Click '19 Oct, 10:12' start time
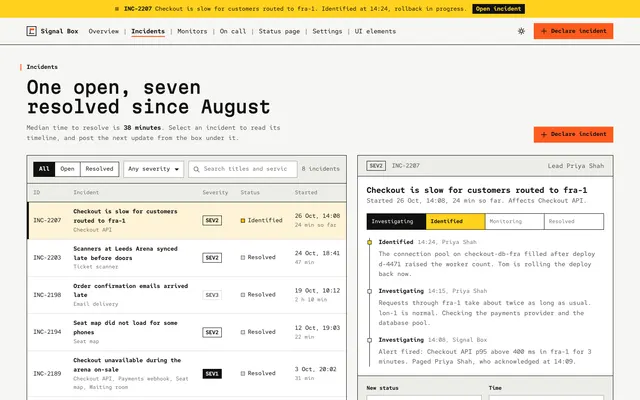 coord(317,291)
